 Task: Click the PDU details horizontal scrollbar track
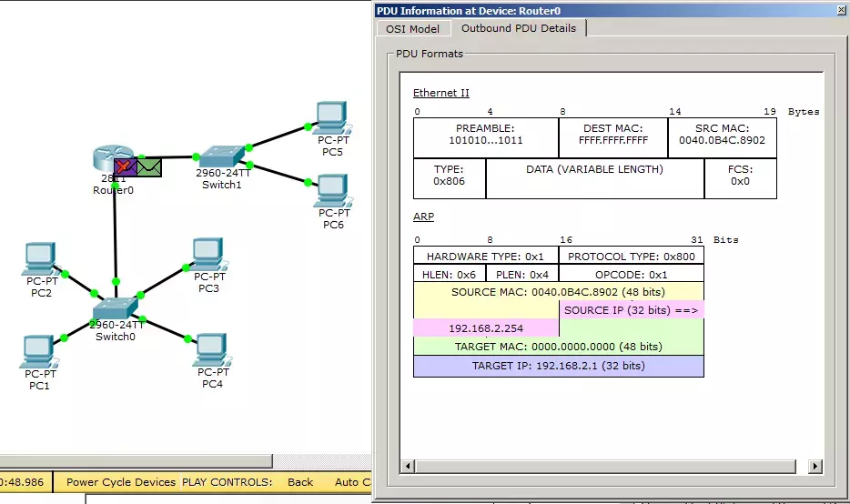click(605, 466)
